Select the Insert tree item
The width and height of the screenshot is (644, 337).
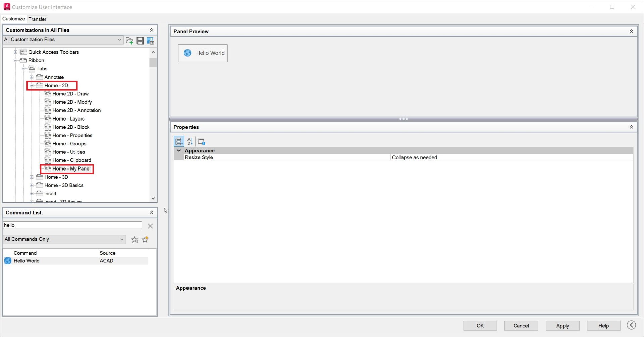click(50, 194)
